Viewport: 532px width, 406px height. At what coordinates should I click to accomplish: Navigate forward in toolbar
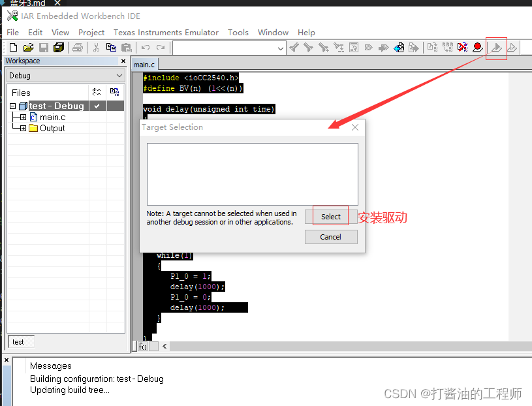click(x=414, y=48)
